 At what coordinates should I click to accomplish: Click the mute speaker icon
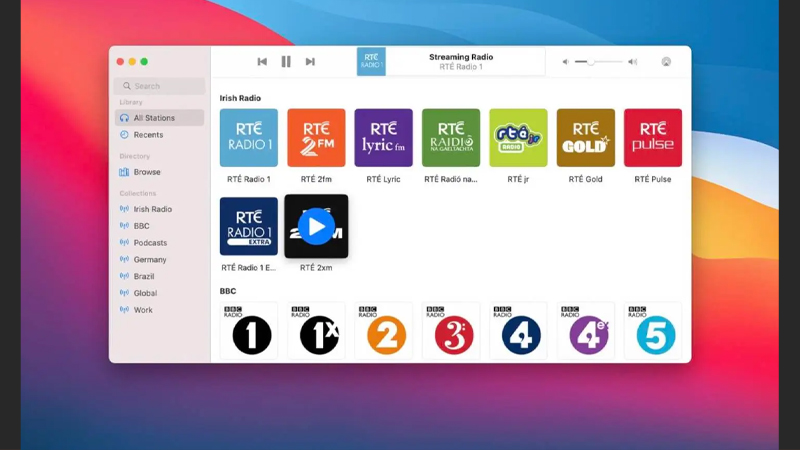(566, 62)
